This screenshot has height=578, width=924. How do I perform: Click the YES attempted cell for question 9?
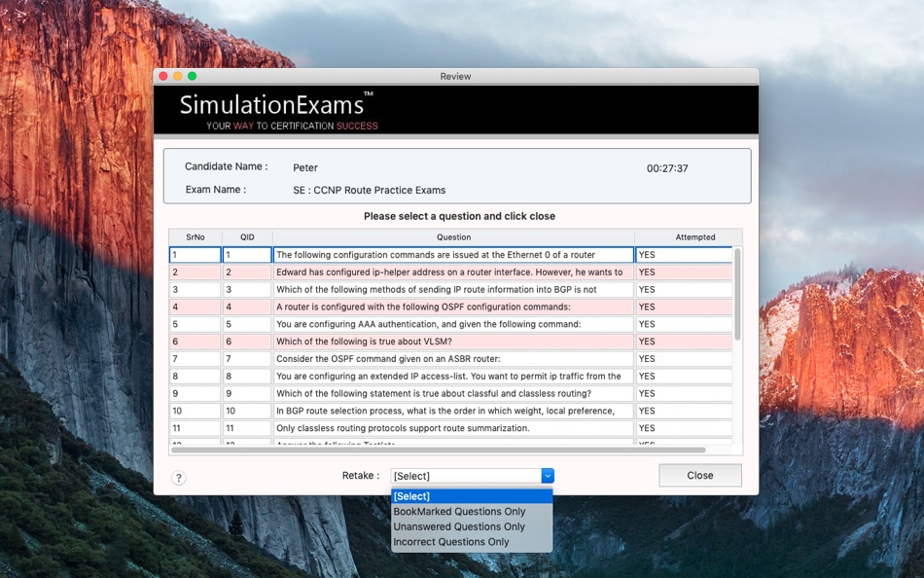pyautogui.click(x=684, y=393)
